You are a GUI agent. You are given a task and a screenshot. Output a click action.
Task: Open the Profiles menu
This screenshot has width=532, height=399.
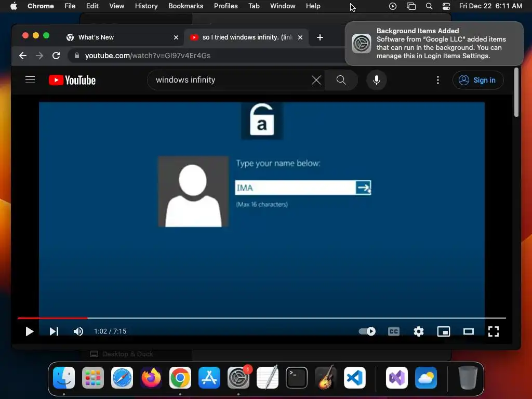tap(225, 6)
